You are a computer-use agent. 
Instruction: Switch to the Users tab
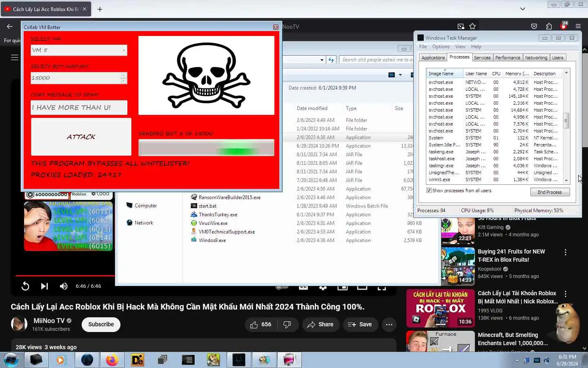(x=557, y=58)
